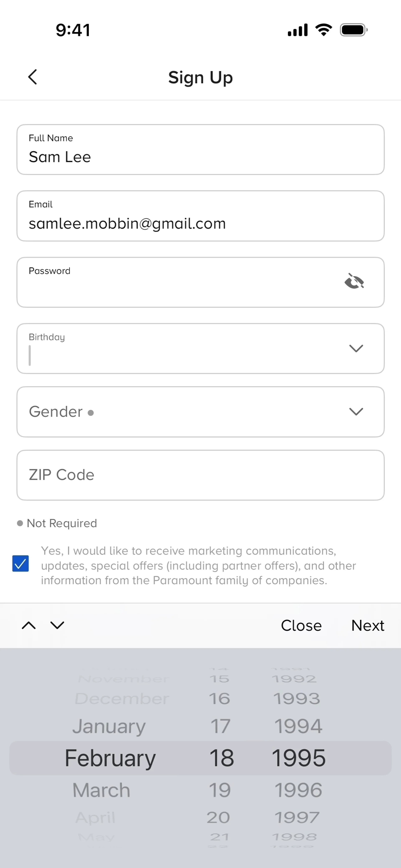Viewport: 401px width, 868px height.
Task: Select year 1996 in the picker
Action: [x=298, y=790]
